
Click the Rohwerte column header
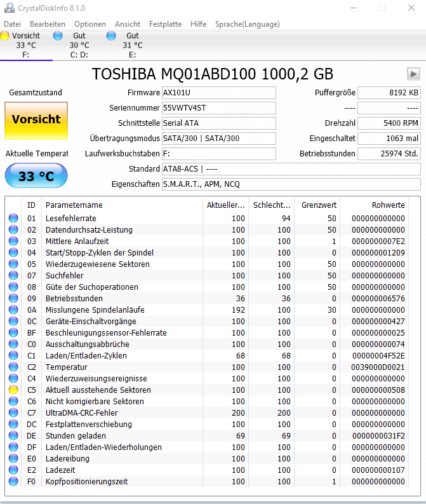click(375, 205)
